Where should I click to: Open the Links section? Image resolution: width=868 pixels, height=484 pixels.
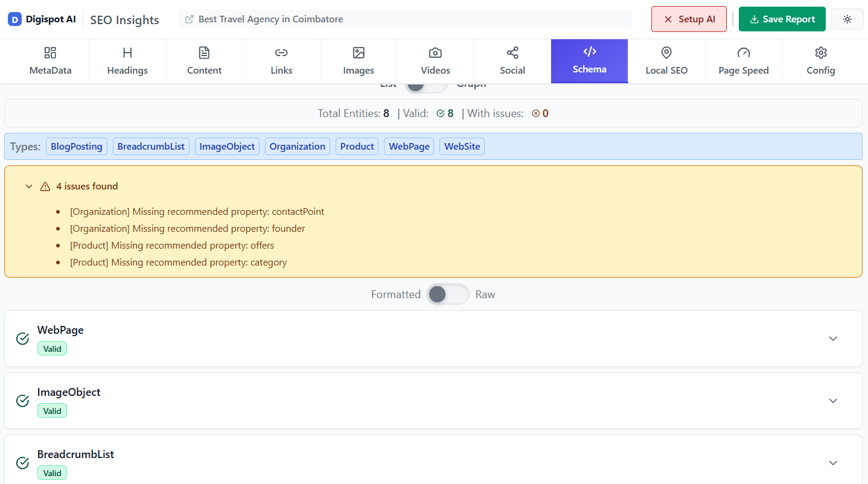point(281,60)
